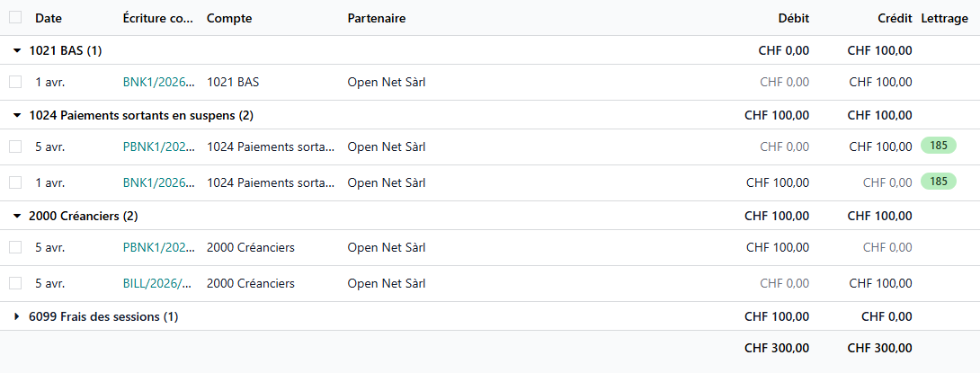Tick the checkbox for the 1021 BAS entry row
Viewport: 980px width, 373px height.
[x=15, y=82]
